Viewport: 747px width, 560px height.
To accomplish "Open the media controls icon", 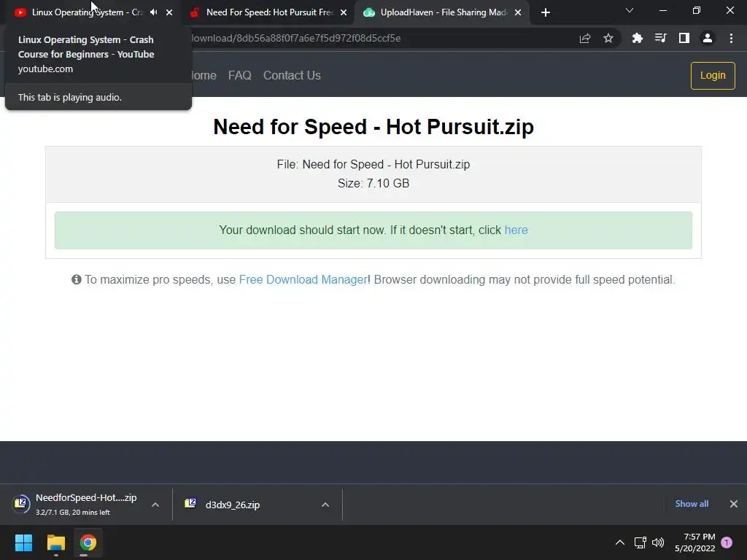I will pos(660,38).
